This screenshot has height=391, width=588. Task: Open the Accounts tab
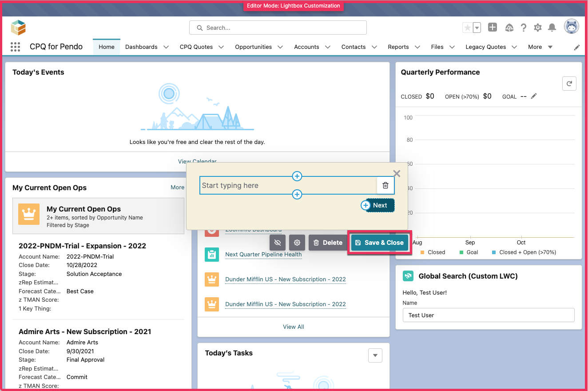click(x=306, y=47)
